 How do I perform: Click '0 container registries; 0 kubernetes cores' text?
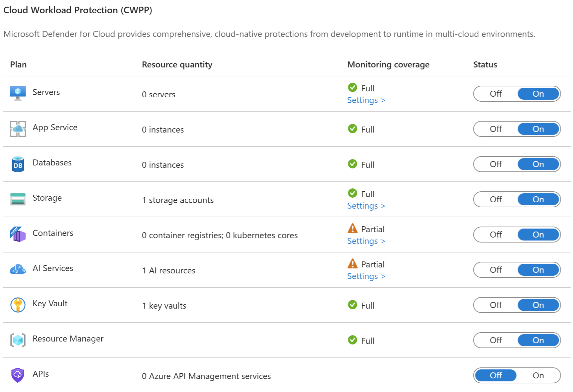pyautogui.click(x=220, y=235)
